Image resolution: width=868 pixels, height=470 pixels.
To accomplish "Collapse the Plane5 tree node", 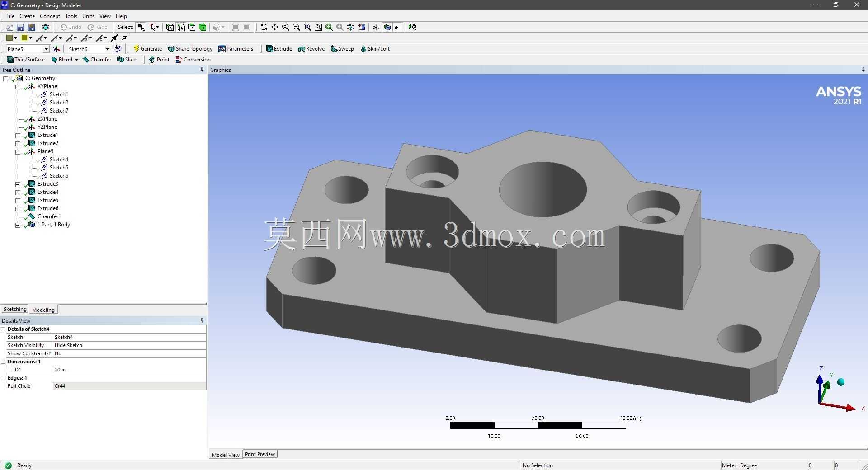I will [x=18, y=151].
